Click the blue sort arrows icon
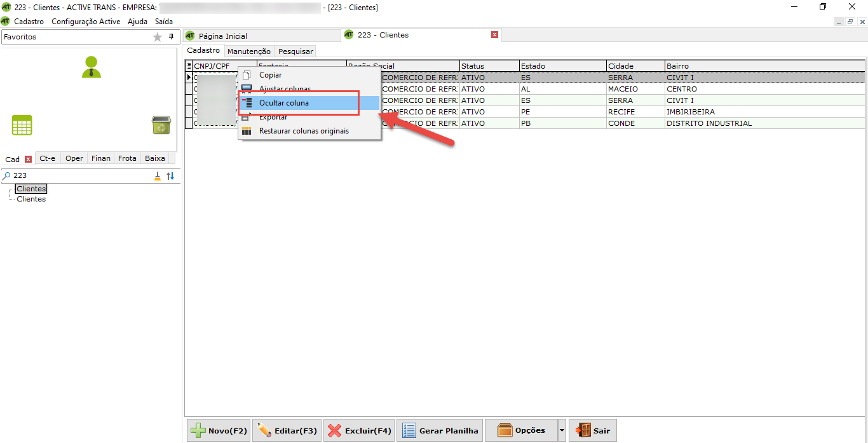The height and width of the screenshot is (443, 868). pos(170,176)
